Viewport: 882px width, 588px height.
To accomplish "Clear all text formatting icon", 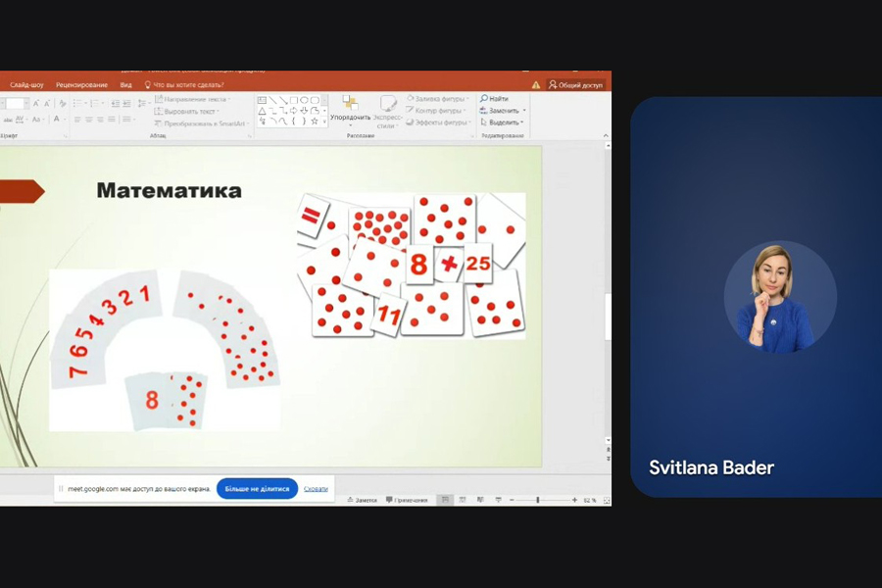I will [x=63, y=104].
